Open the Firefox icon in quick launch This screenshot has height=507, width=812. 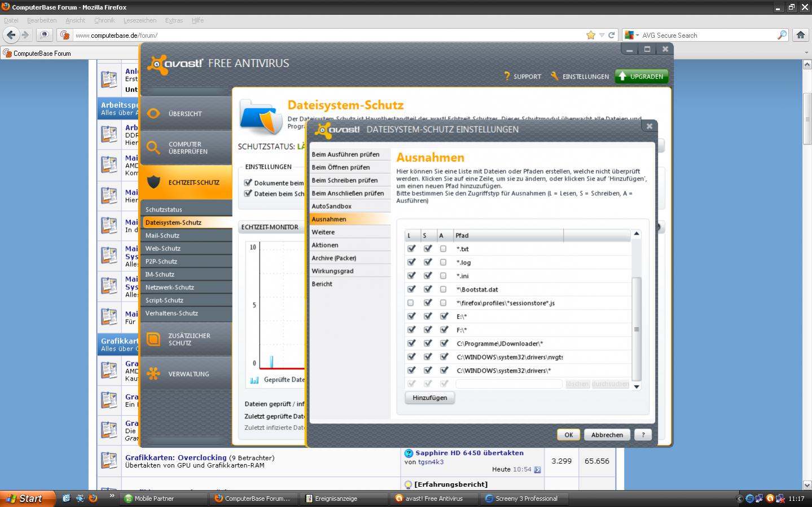[93, 499]
